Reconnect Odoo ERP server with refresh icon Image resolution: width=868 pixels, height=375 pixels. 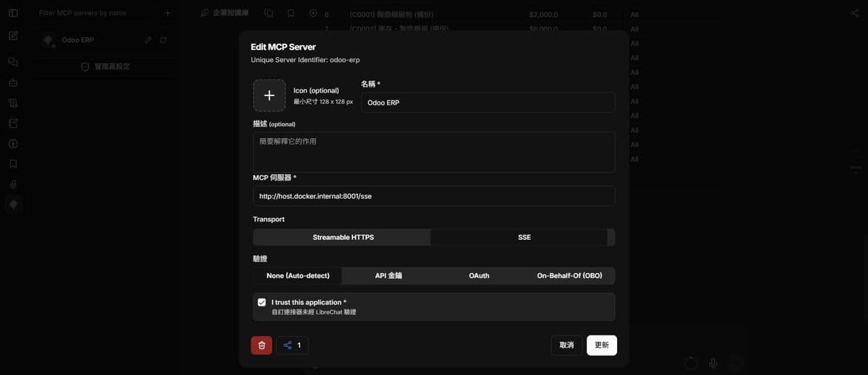pyautogui.click(x=163, y=40)
